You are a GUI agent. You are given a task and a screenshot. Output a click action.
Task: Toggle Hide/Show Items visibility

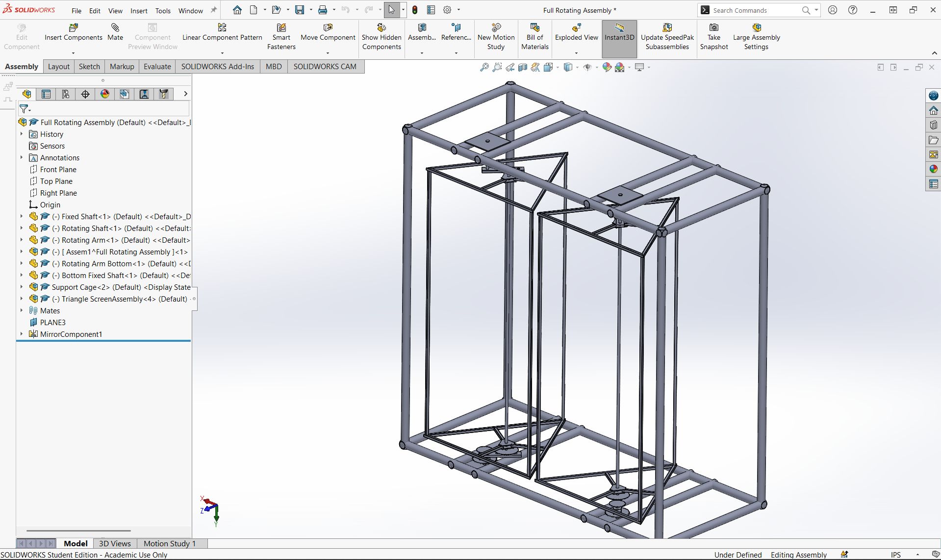coord(588,67)
